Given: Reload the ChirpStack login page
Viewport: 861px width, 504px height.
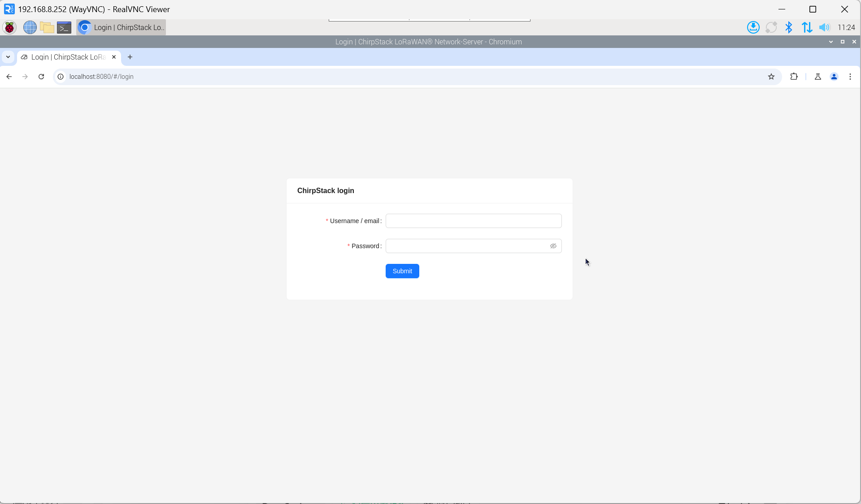Looking at the screenshot, I should click(x=41, y=77).
